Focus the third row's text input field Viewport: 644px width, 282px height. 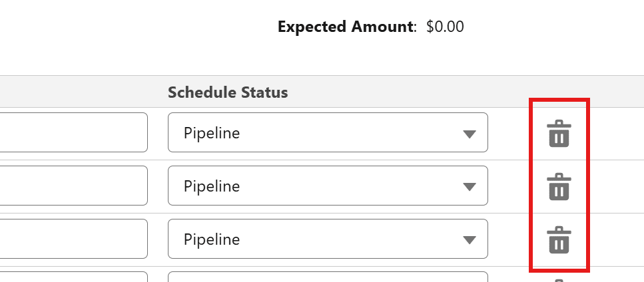[x=73, y=239]
